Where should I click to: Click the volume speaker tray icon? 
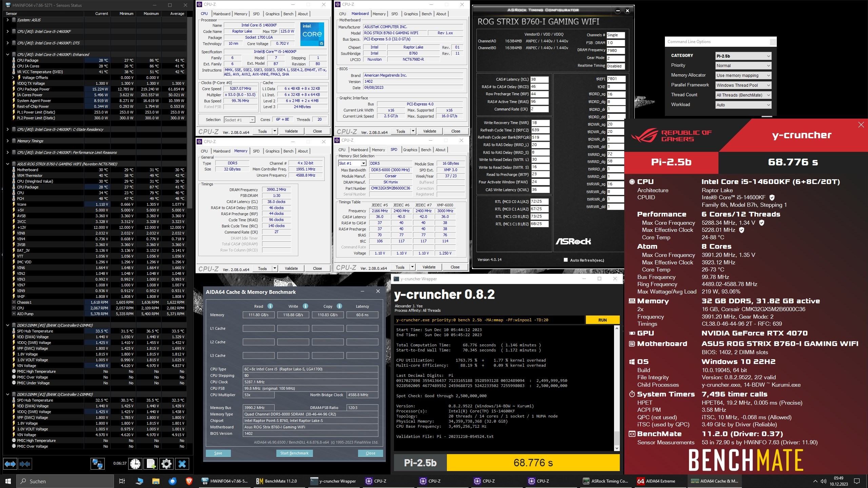point(824,481)
